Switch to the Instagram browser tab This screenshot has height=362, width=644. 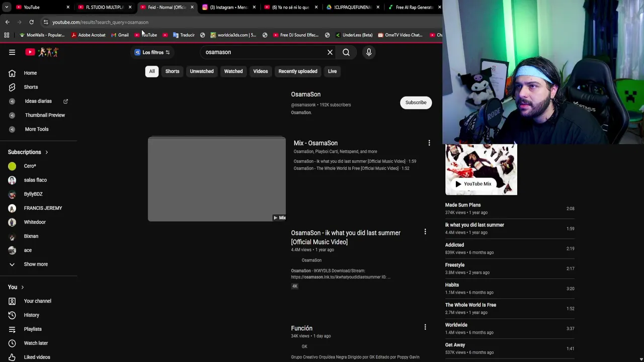click(x=229, y=7)
